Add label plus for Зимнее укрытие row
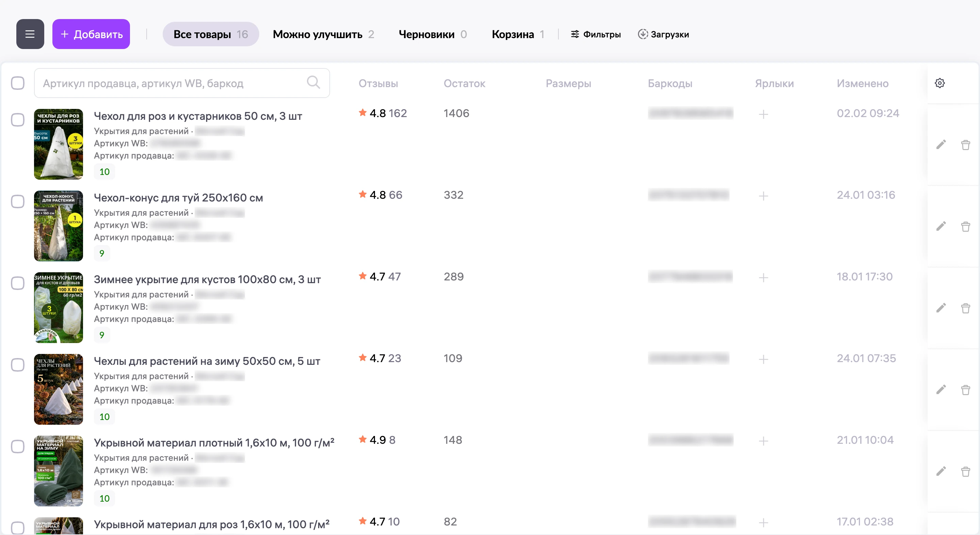The image size is (980, 535). [x=763, y=278]
